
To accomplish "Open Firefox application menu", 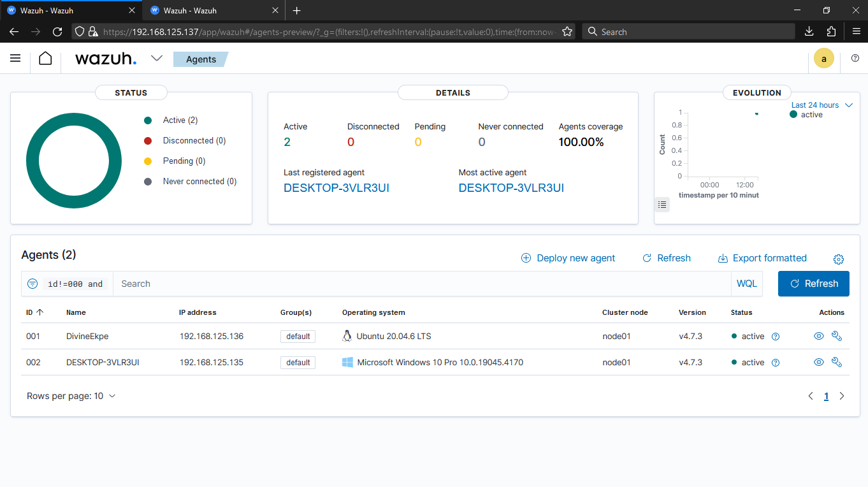I will pos(856,31).
